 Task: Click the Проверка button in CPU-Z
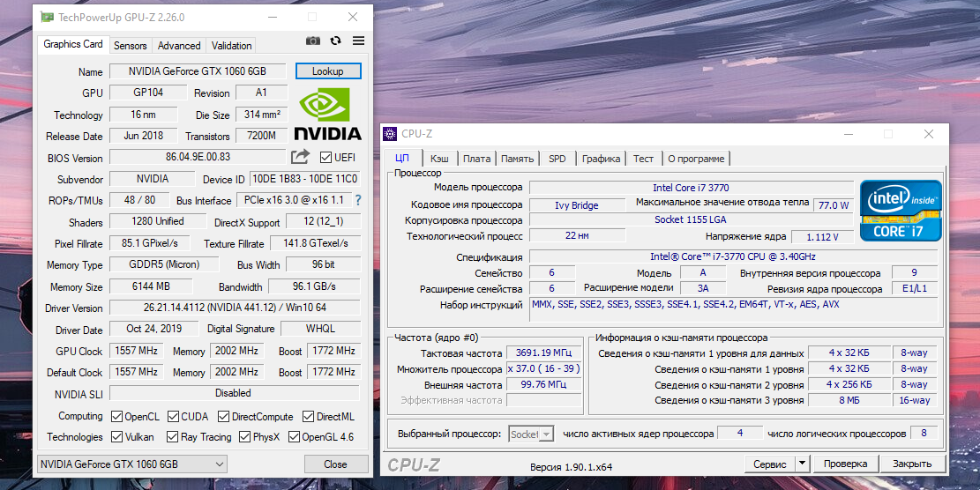point(845,464)
